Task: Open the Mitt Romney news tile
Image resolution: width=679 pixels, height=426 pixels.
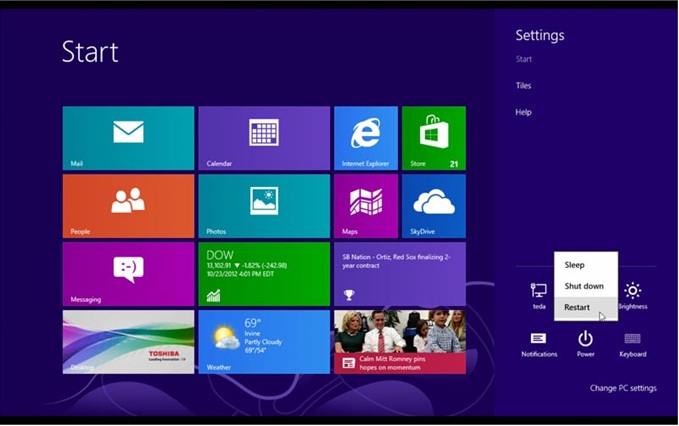Action: [400, 342]
